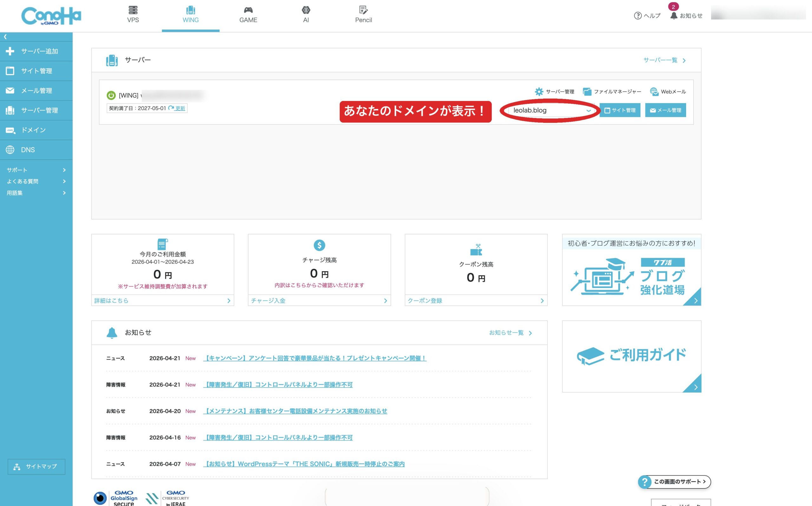
Task: Open the 2026-04-21 障害発生／復旧 notice
Action: click(278, 384)
